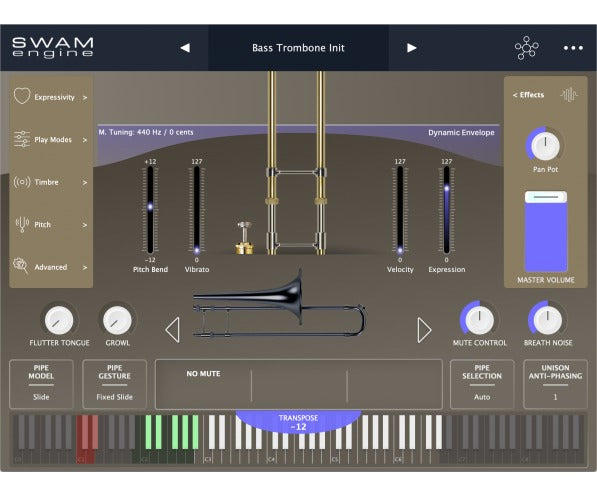Image resolution: width=597 pixels, height=497 pixels.
Task: Click the Pitch label in sidebar
Action: coord(43,225)
